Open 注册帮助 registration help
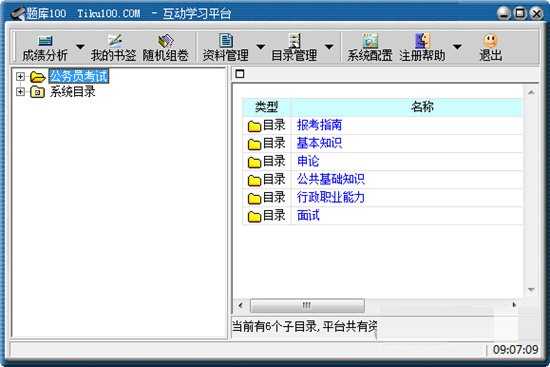 pyautogui.click(x=422, y=48)
